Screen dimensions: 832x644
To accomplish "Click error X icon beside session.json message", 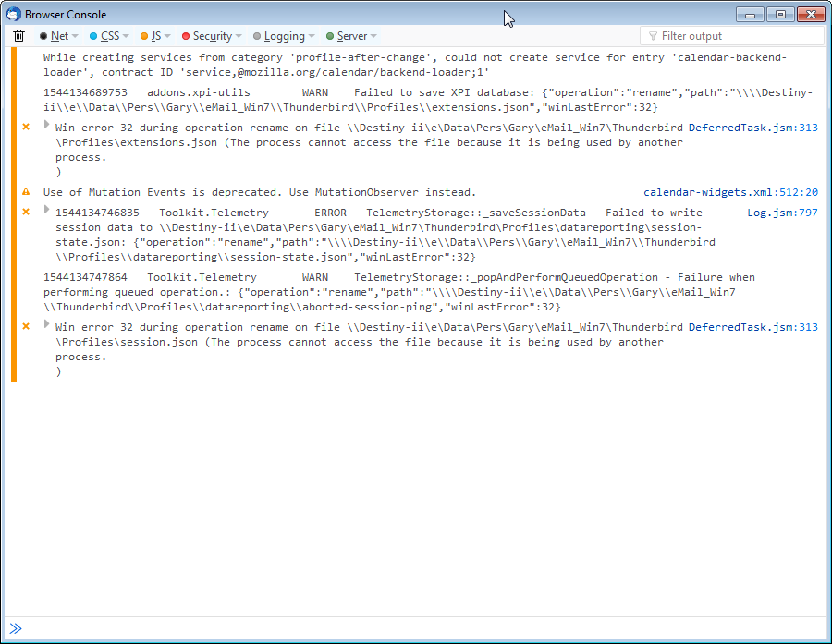I will pos(26,326).
